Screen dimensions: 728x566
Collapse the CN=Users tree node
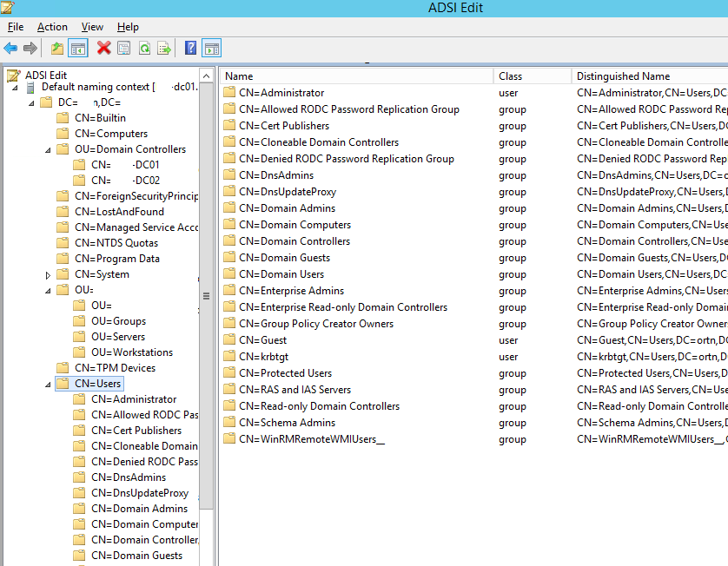tap(48, 385)
